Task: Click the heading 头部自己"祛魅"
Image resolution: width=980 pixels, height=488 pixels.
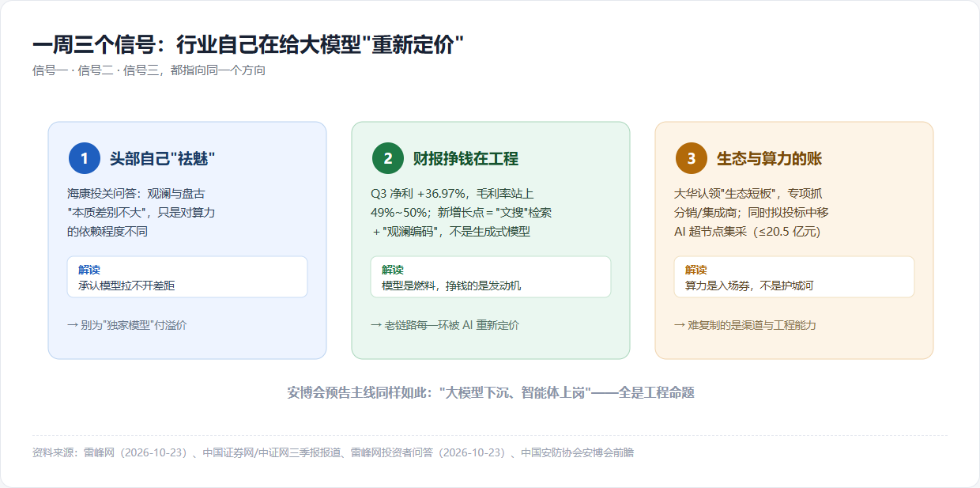Action: pos(163,159)
